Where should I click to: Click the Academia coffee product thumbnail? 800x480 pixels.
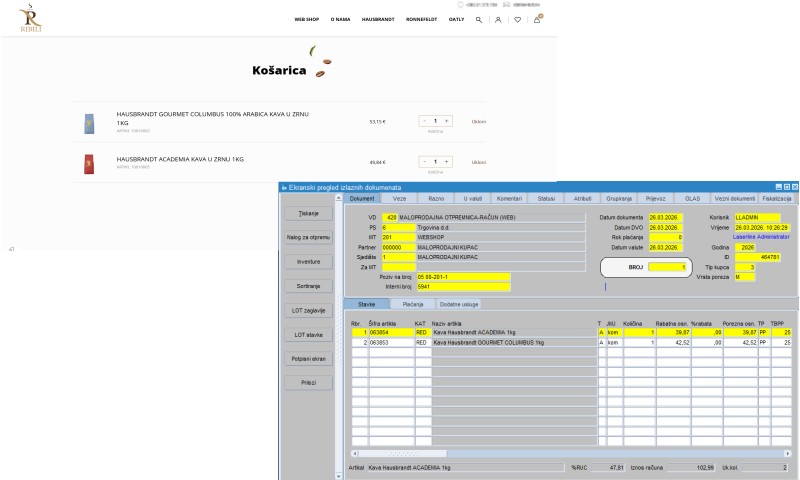click(89, 164)
